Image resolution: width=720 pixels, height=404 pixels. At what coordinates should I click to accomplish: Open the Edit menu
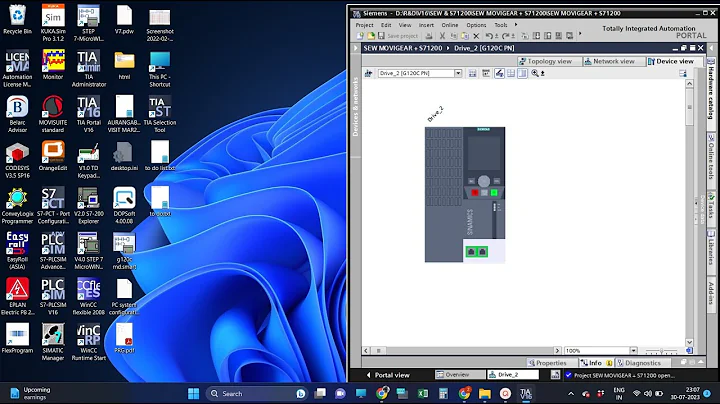click(x=386, y=25)
